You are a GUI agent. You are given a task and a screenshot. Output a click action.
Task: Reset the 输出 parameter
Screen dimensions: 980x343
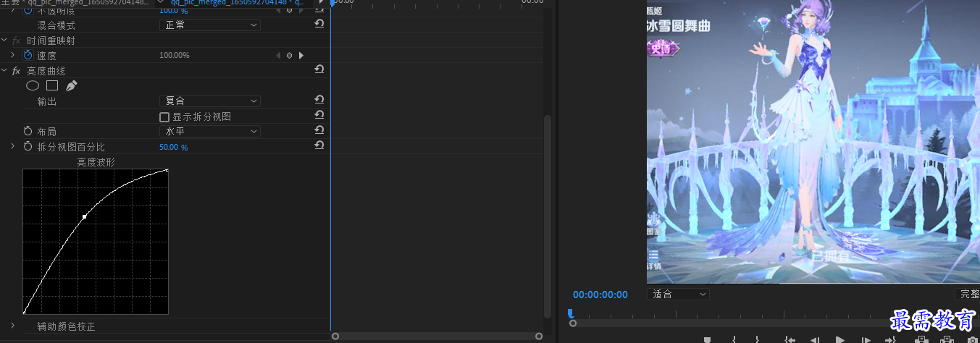click(x=319, y=101)
